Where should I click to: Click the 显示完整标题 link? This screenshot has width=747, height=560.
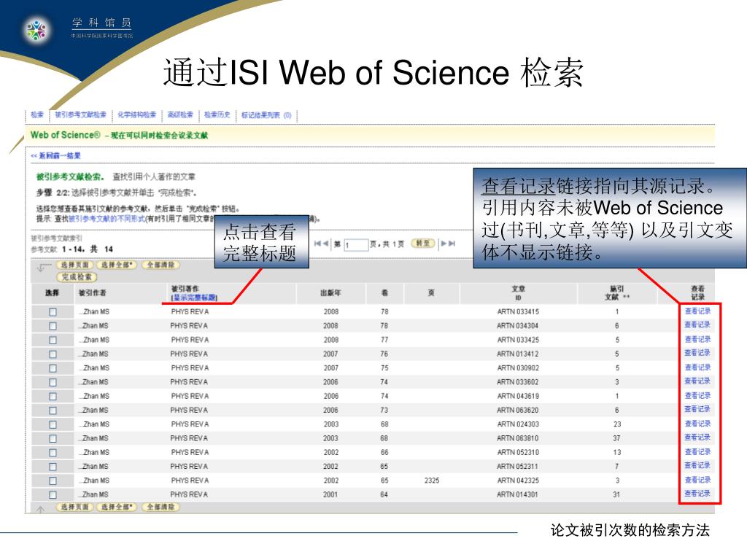(194, 297)
